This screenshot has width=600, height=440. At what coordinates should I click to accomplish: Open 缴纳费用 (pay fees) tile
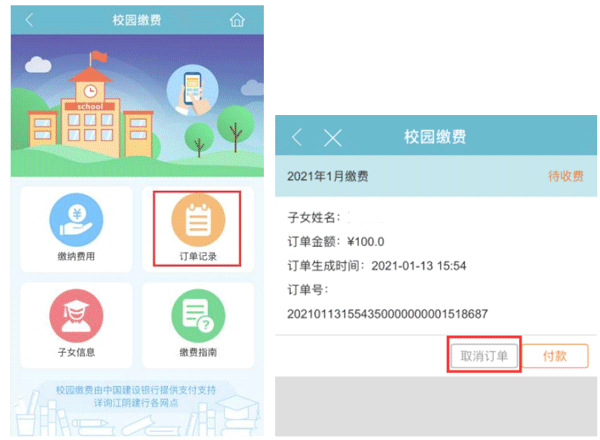[76, 229]
